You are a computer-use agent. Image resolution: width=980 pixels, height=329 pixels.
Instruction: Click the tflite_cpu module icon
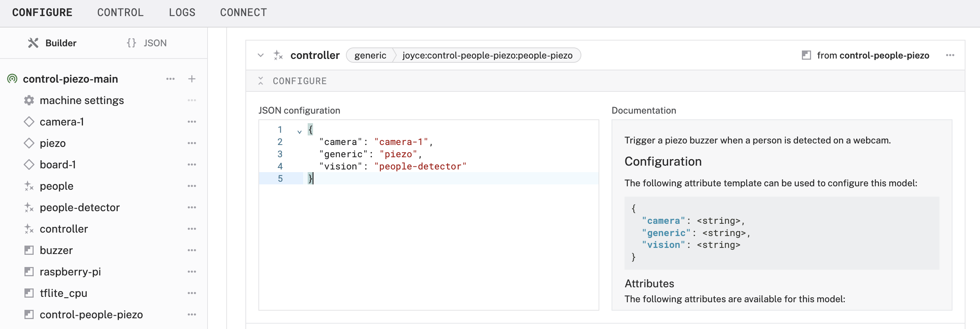coord(29,293)
